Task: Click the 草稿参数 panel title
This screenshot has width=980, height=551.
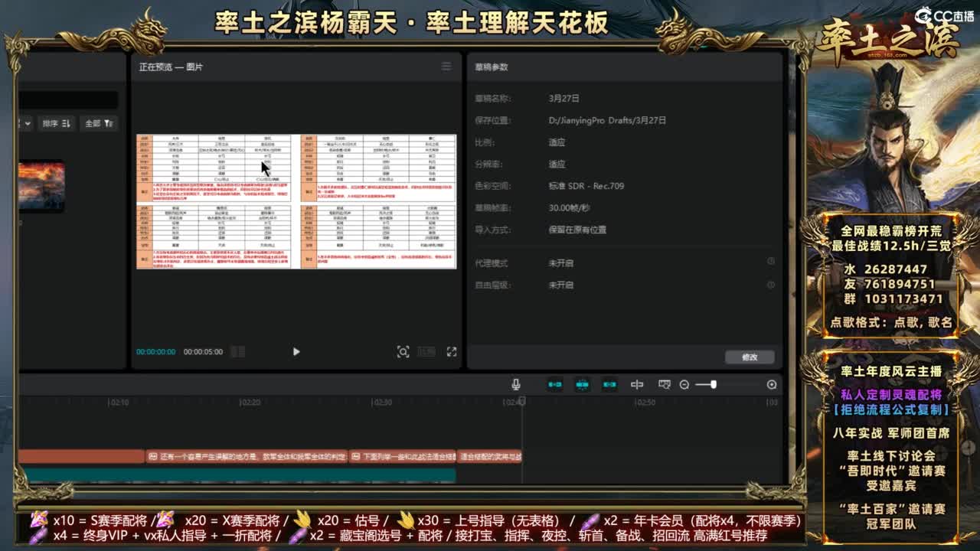Action: [492, 67]
